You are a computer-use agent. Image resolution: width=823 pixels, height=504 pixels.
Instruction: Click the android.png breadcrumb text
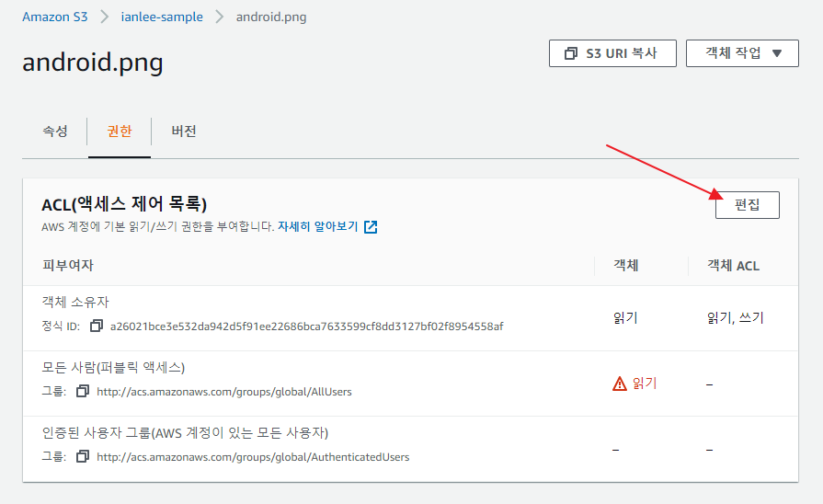point(271,17)
